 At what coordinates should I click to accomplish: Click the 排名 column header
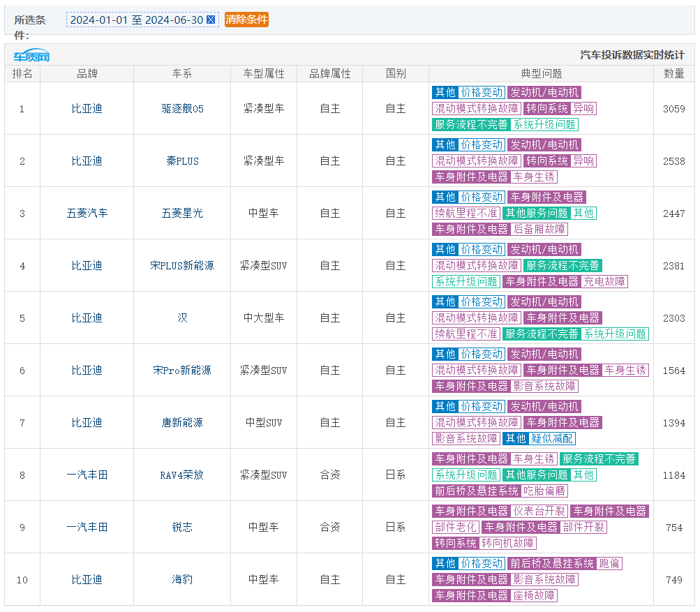[x=22, y=74]
